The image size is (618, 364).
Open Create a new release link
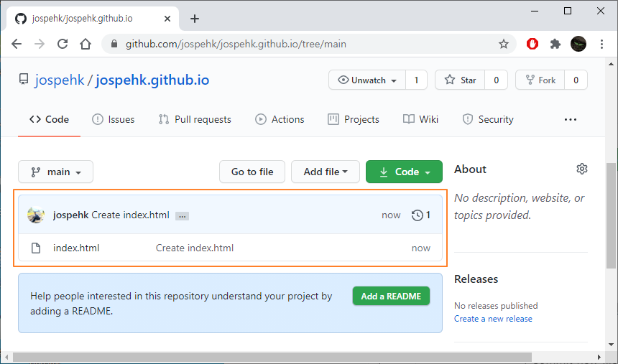click(x=493, y=319)
